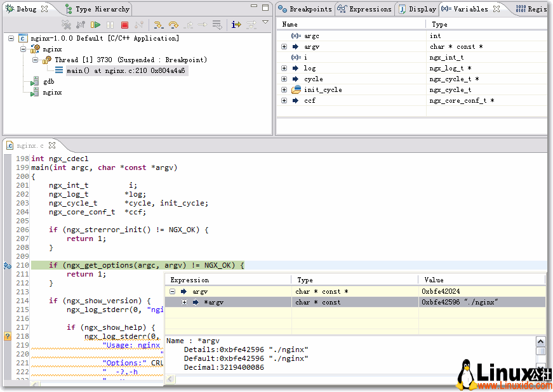Click line number 214 in editor gutter

[x=22, y=301]
